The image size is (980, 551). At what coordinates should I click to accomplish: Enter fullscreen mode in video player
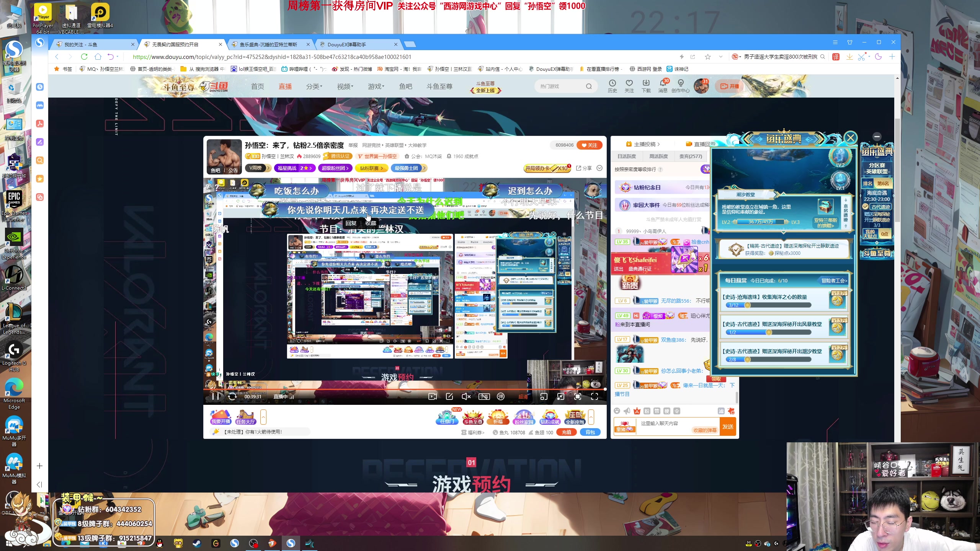(x=595, y=396)
